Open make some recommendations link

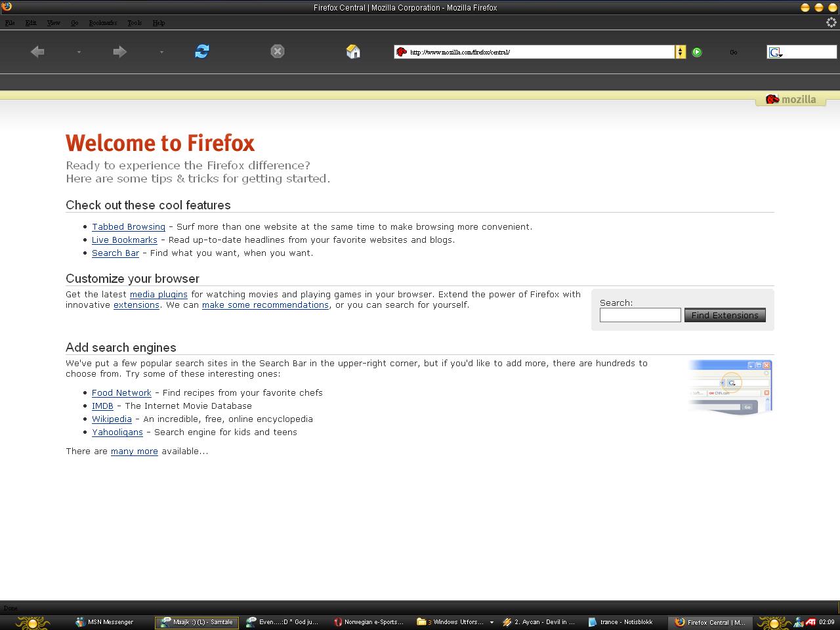[265, 304]
